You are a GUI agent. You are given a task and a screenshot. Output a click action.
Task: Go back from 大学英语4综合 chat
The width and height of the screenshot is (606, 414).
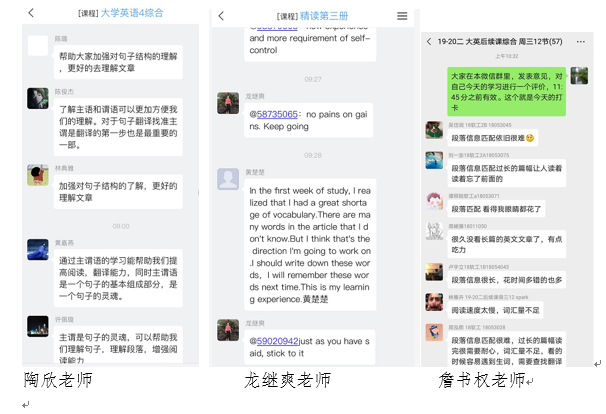[x=31, y=13]
